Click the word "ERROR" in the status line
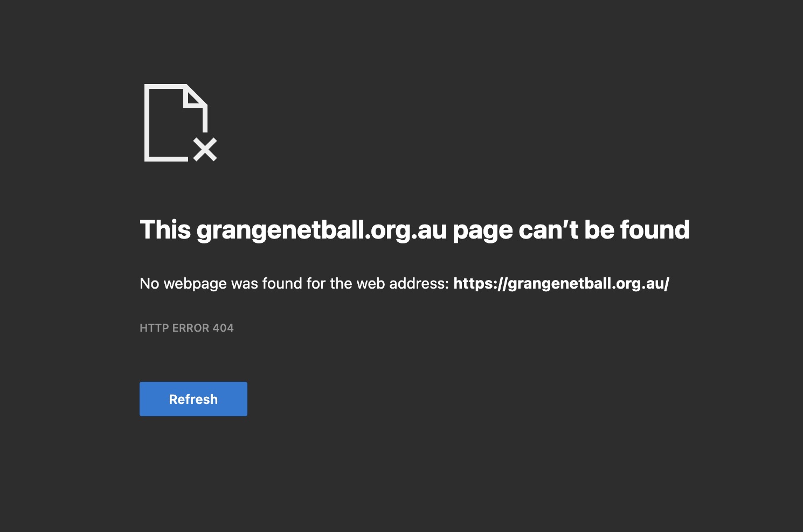This screenshot has height=532, width=803. point(190,328)
